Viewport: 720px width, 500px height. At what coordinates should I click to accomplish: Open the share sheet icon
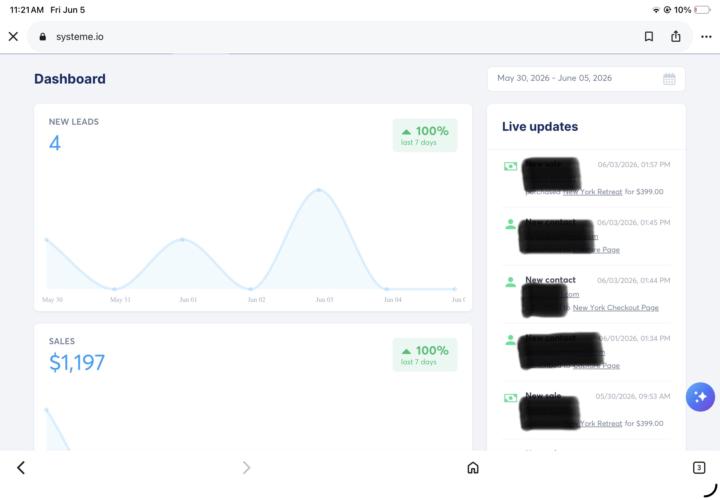click(675, 36)
